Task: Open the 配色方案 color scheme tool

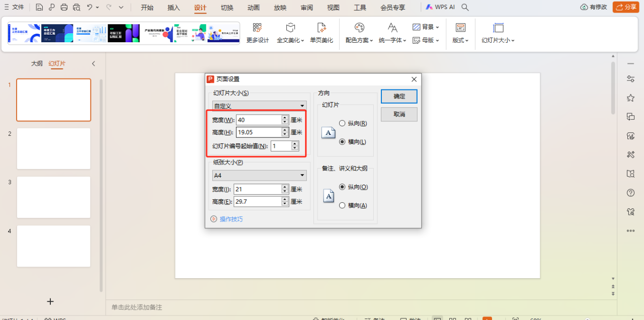Action: pos(358,40)
